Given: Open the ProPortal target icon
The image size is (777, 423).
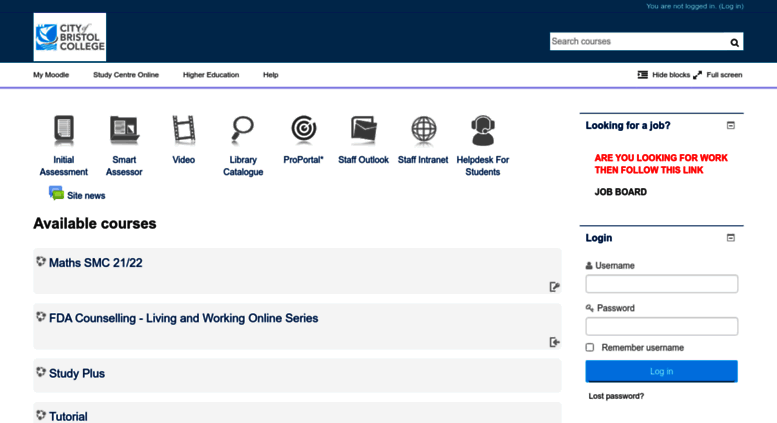Looking at the screenshot, I should tap(303, 130).
